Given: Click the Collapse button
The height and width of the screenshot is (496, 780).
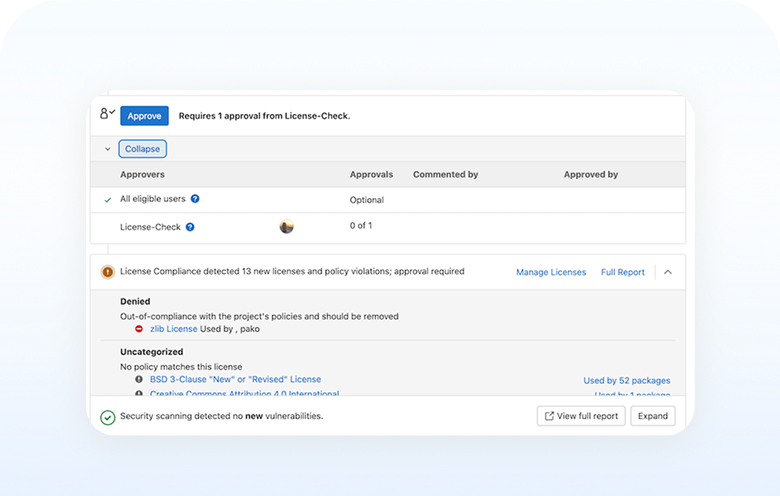Looking at the screenshot, I should pyautogui.click(x=142, y=149).
